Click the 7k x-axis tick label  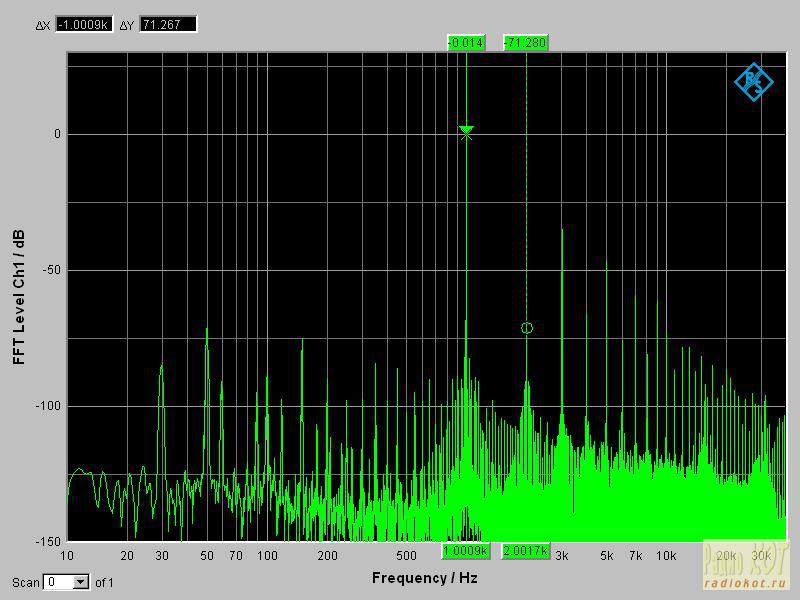(x=636, y=556)
